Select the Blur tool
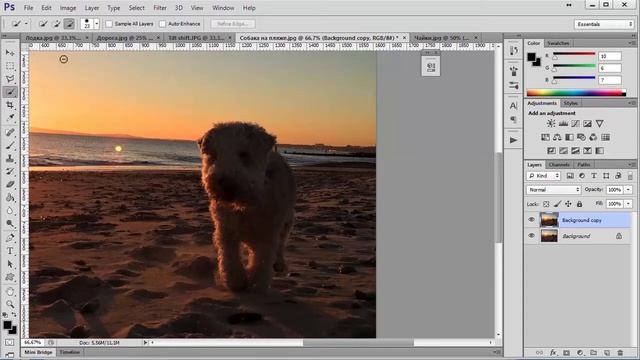 (10, 211)
